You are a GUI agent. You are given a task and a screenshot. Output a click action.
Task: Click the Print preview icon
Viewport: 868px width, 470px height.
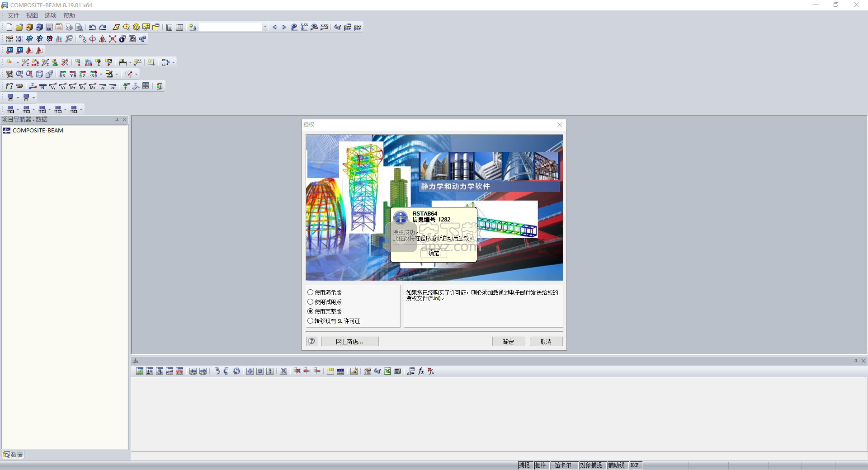(x=79, y=27)
